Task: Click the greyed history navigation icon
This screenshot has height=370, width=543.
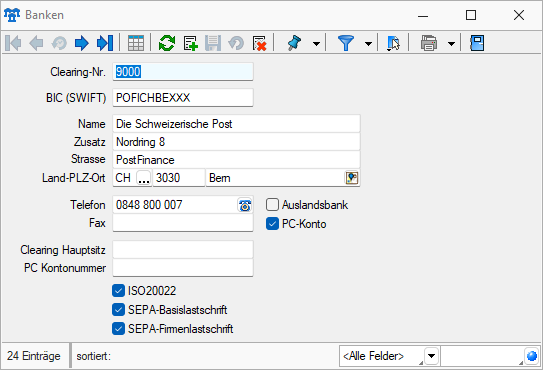Action: click(59, 43)
